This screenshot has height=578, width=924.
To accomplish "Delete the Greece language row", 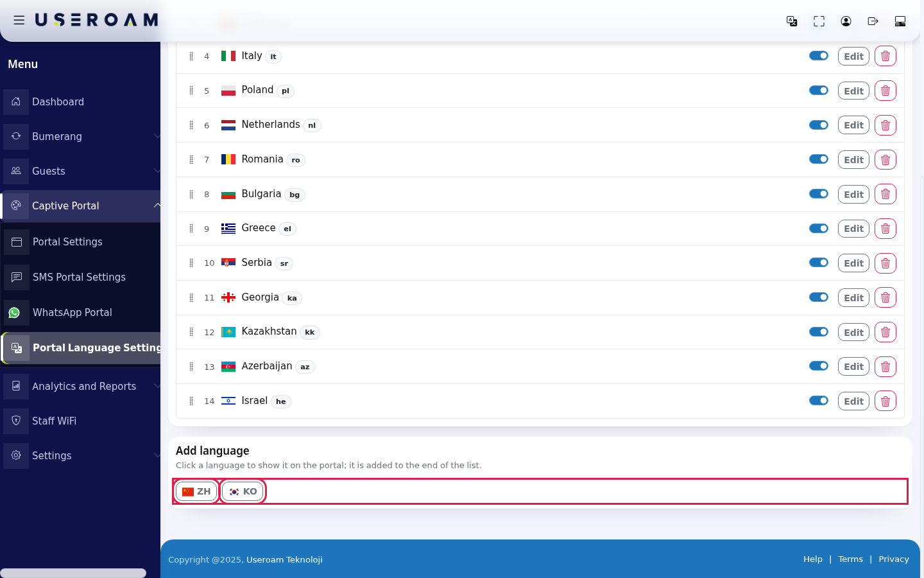I will tap(886, 229).
